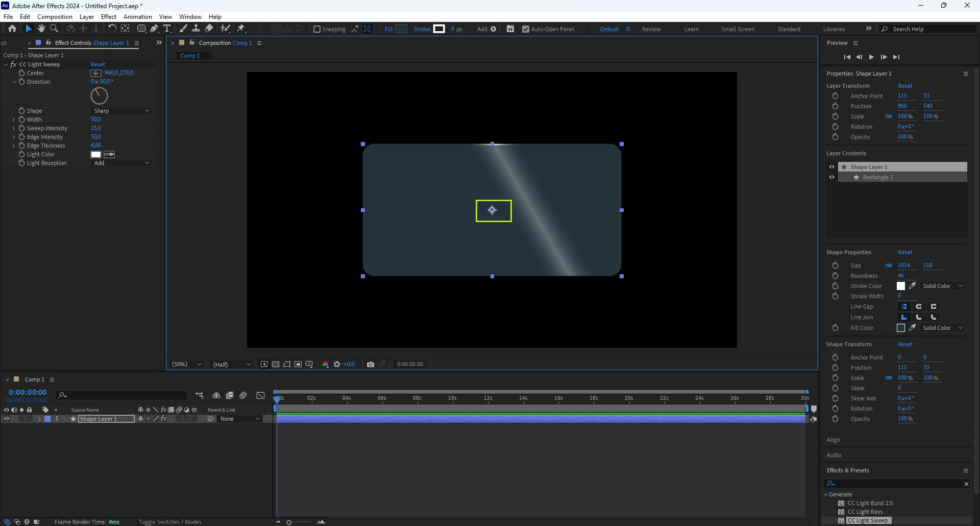Image resolution: width=980 pixels, height=526 pixels.
Task: Open the Animation menu
Action: [137, 17]
